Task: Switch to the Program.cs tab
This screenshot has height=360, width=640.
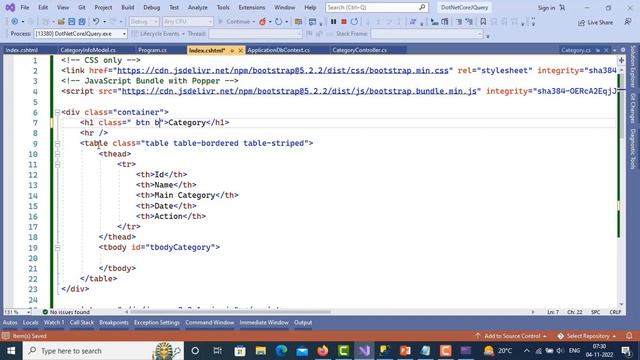Action: pyautogui.click(x=152, y=50)
